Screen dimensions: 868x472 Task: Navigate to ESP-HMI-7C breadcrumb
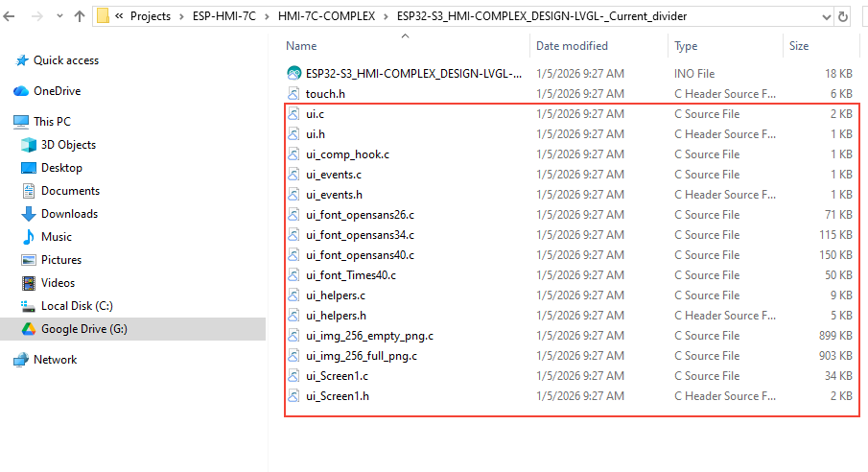tap(224, 16)
